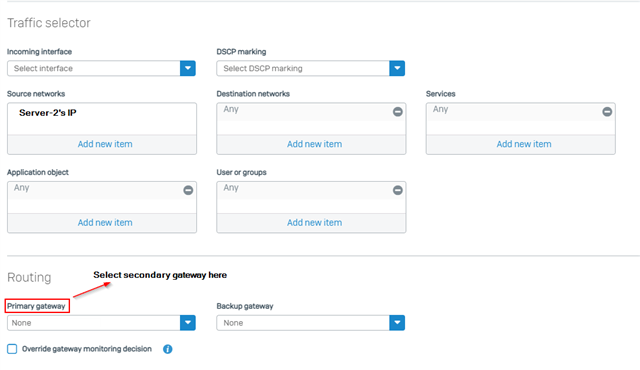
Task: Add new item to Application object
Action: (x=105, y=223)
